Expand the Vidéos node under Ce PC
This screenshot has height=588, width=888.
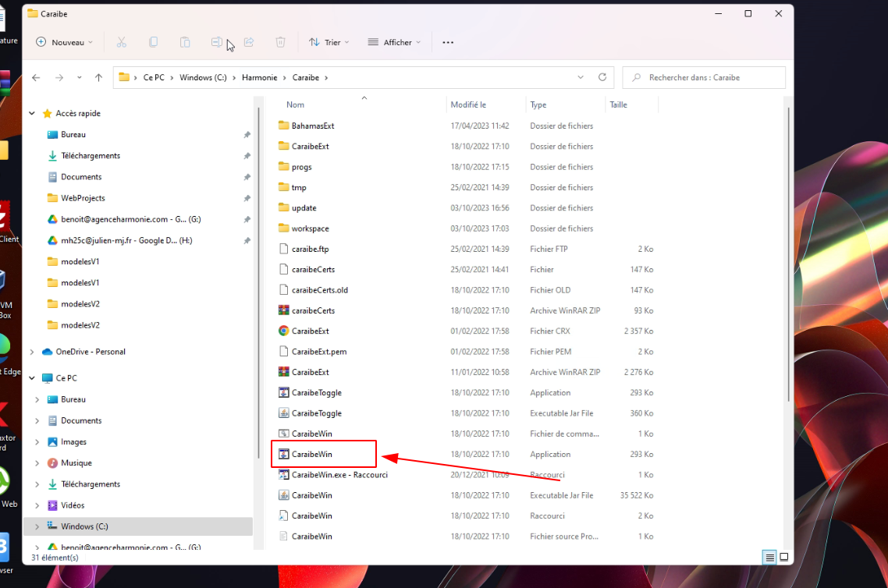(x=37, y=505)
